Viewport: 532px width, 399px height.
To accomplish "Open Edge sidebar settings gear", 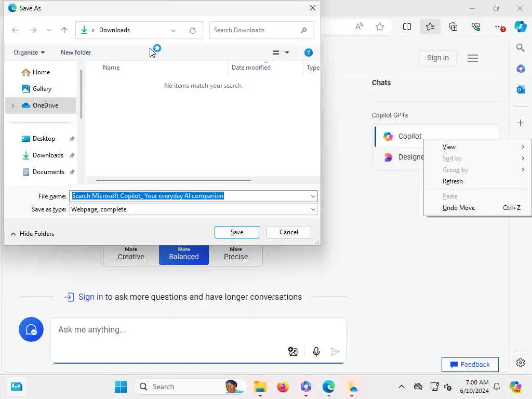I will point(521,363).
